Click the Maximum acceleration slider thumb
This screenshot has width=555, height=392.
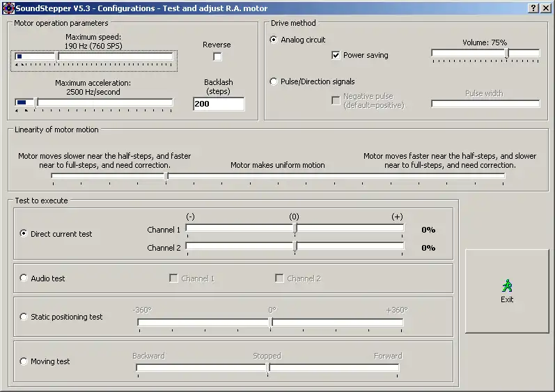coord(36,103)
